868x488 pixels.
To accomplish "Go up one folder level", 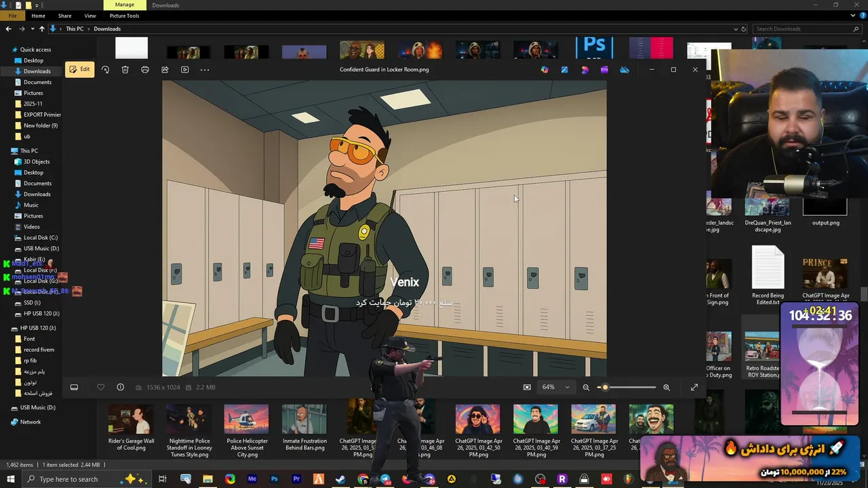I will pyautogui.click(x=42, y=28).
